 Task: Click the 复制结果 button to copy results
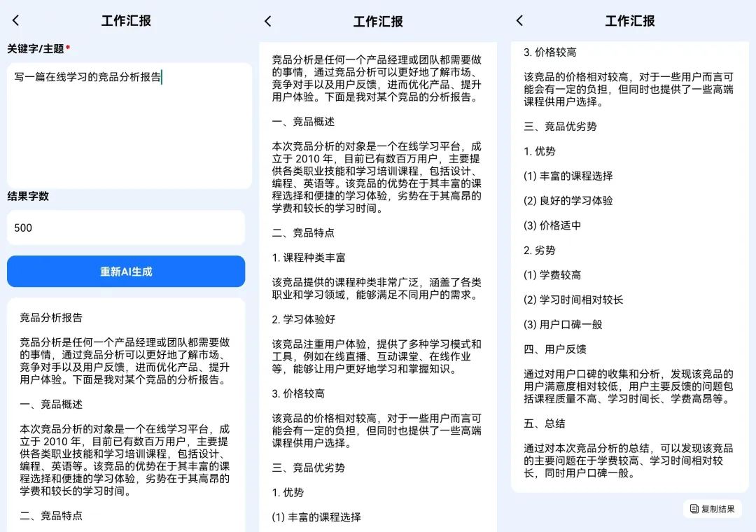point(712,509)
